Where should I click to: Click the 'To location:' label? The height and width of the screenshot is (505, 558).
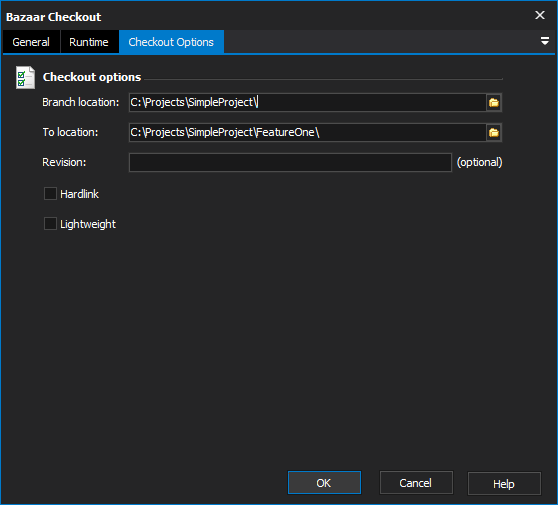[70, 132]
